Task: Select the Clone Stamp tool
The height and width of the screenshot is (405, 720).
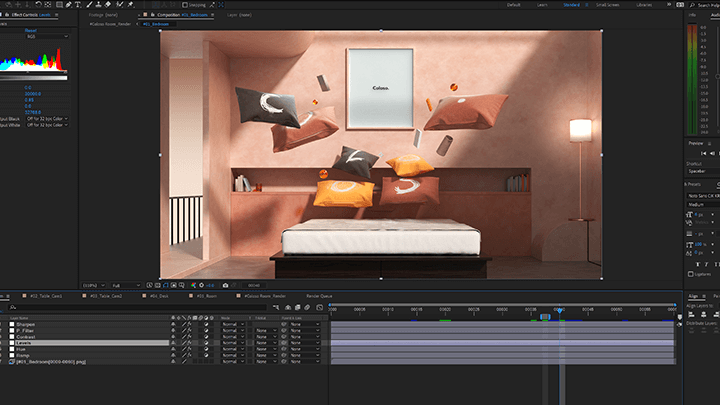Action: 98,5
